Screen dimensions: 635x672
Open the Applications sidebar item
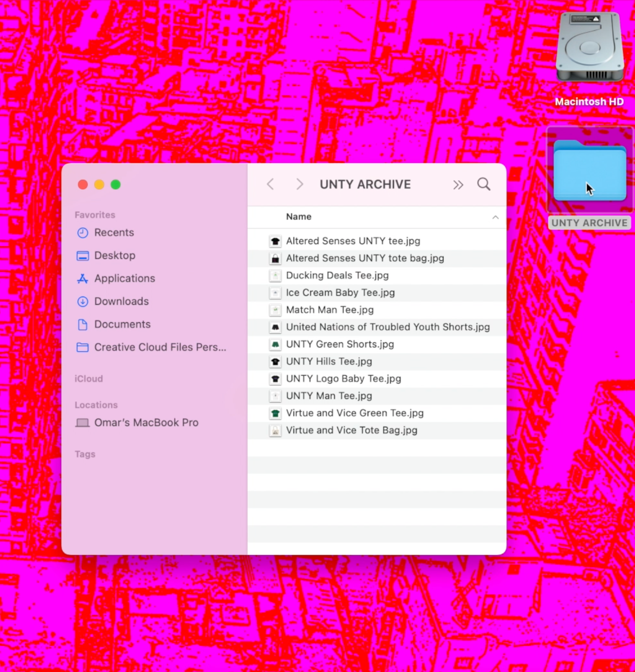pos(124,278)
